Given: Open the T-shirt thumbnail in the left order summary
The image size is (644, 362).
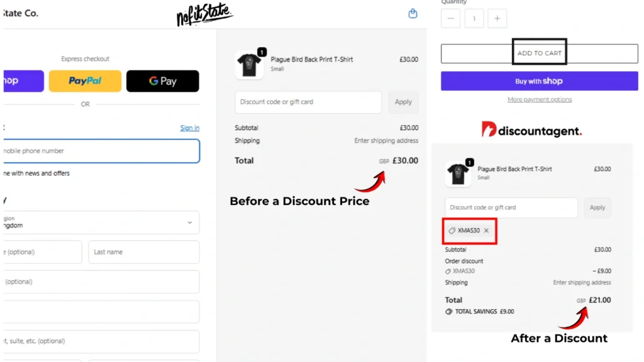Looking at the screenshot, I should (x=249, y=65).
